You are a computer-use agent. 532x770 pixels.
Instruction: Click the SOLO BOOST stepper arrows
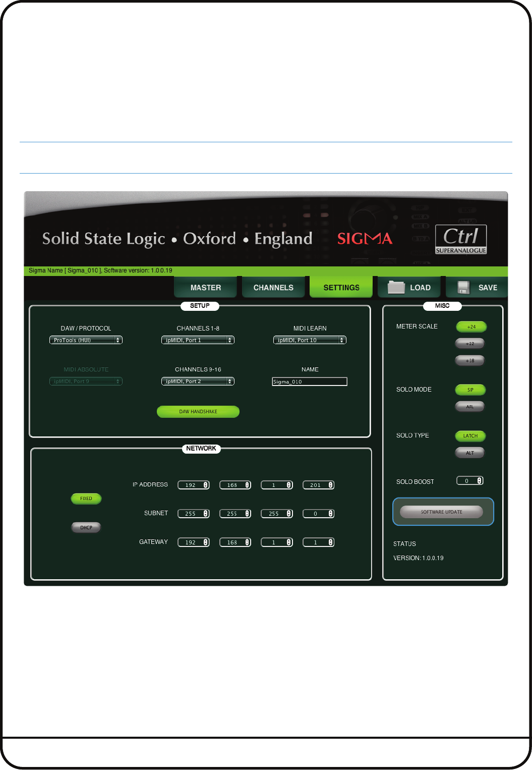pyautogui.click(x=480, y=480)
